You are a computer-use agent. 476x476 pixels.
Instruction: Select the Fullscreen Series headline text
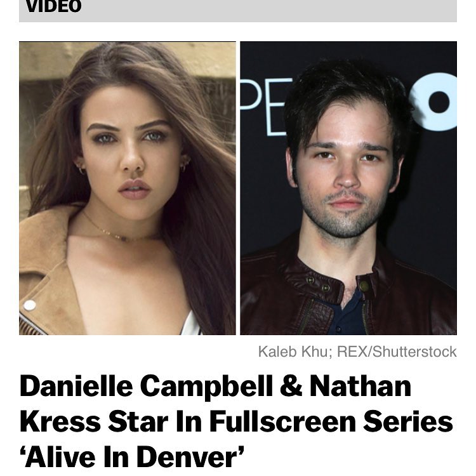[x=331, y=421]
